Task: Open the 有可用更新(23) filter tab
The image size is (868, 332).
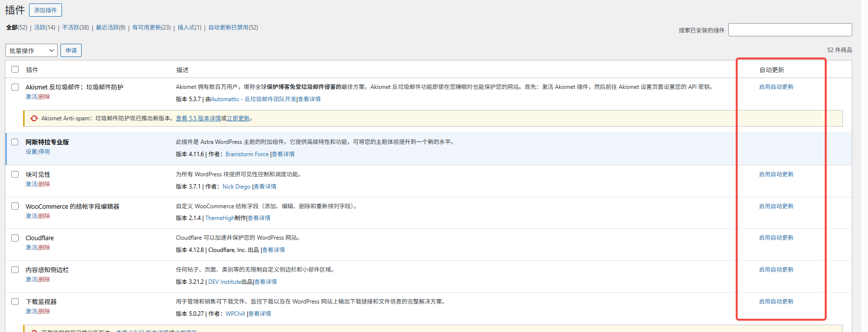Action: click(151, 28)
